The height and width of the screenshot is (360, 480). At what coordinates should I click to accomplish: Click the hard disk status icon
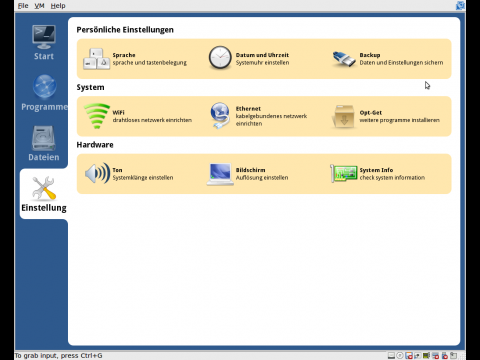point(391,355)
